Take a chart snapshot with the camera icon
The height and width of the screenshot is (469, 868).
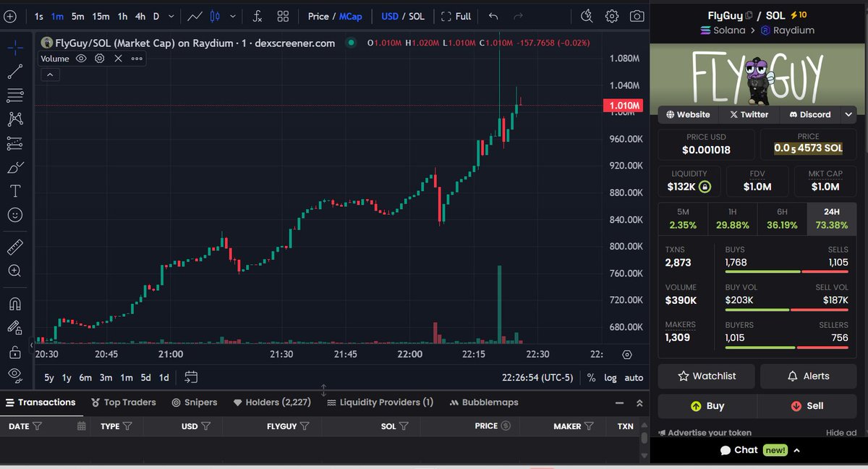[x=637, y=15]
